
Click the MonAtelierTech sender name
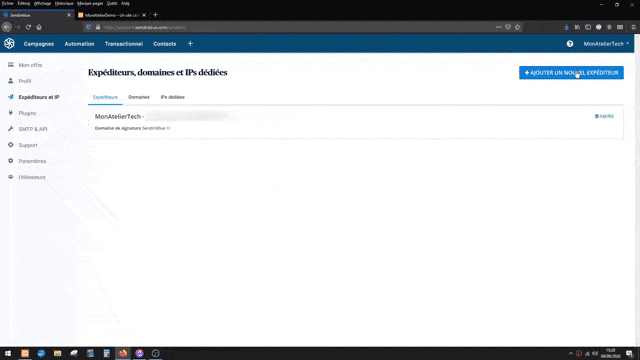[x=118, y=116]
